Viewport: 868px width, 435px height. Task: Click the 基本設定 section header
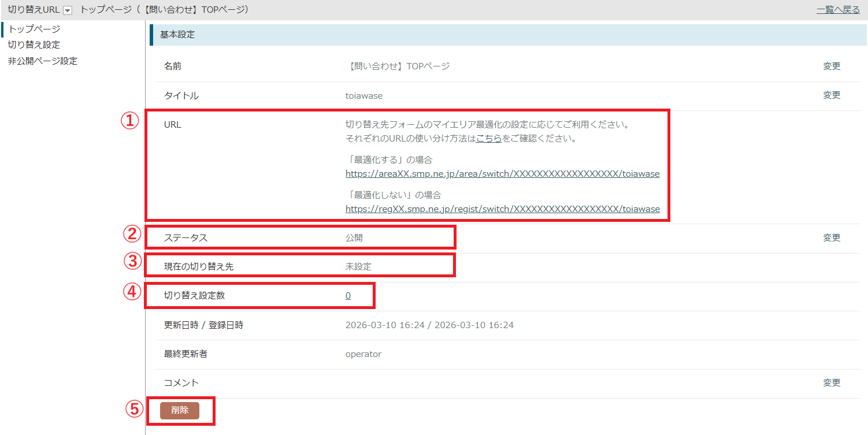pos(177,35)
